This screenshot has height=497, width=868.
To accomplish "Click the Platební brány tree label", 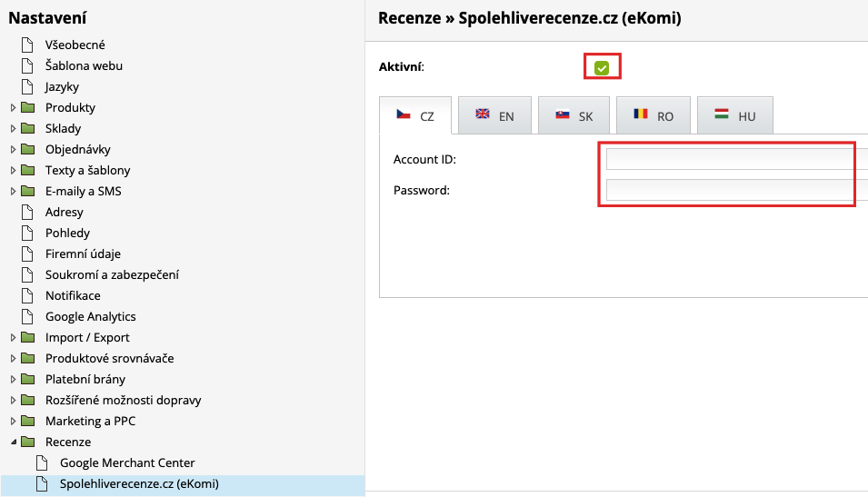I will click(85, 380).
